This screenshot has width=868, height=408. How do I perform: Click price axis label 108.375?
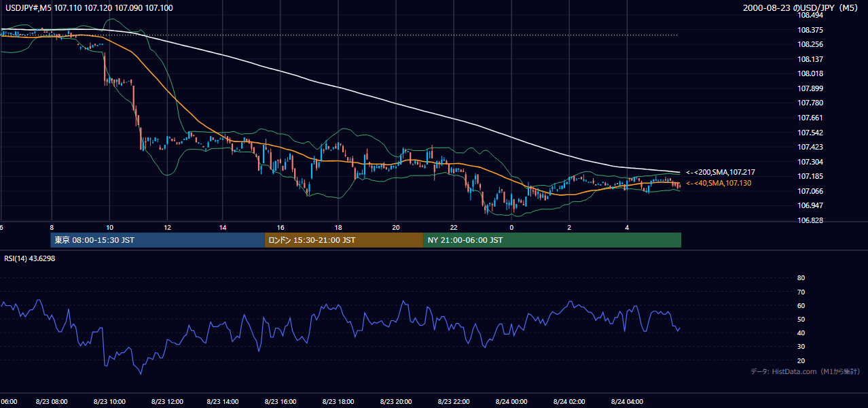pos(810,30)
